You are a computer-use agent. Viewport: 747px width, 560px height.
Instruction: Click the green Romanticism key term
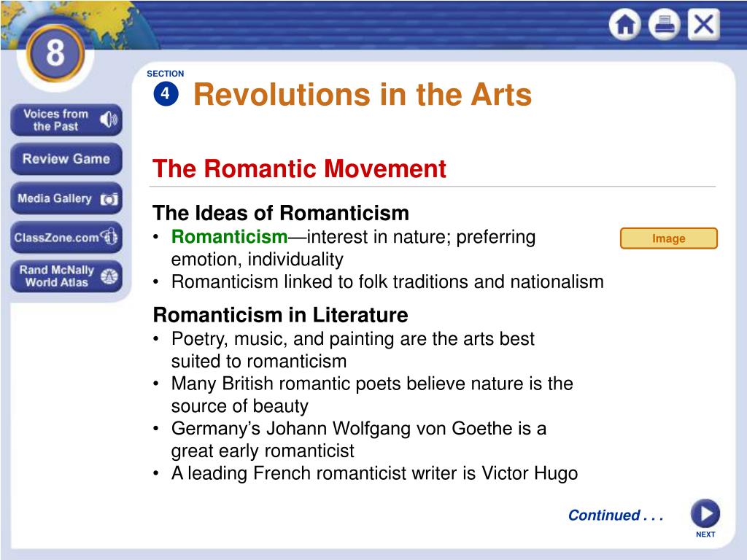pyautogui.click(x=229, y=237)
